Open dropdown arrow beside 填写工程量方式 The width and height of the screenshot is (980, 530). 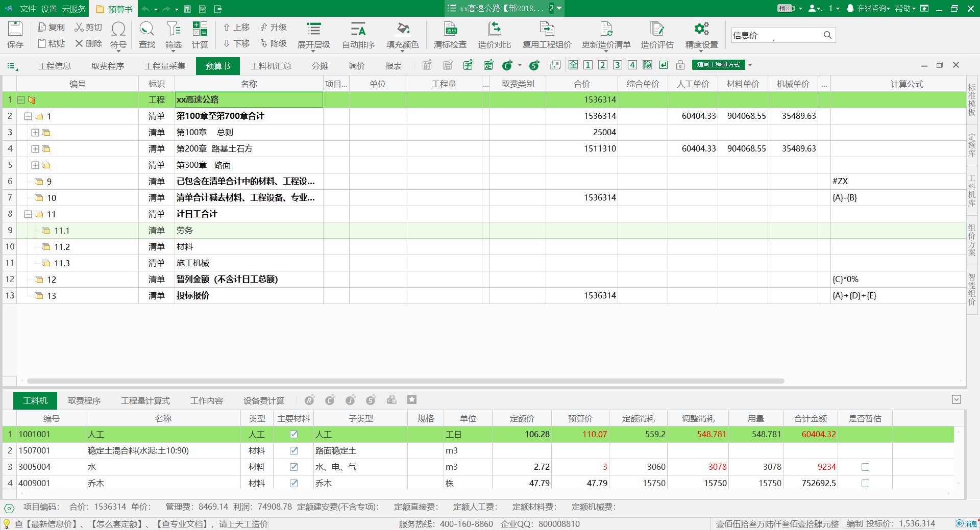click(x=750, y=65)
